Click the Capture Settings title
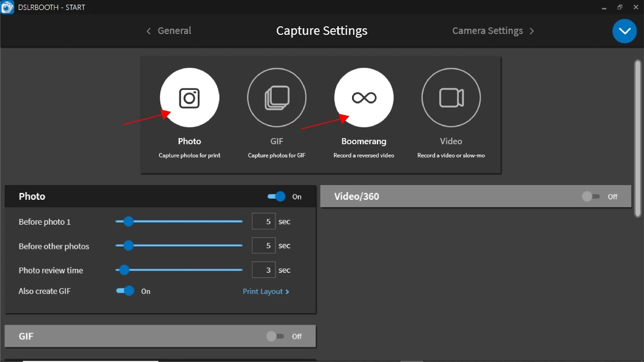The image size is (644, 362). click(322, 31)
